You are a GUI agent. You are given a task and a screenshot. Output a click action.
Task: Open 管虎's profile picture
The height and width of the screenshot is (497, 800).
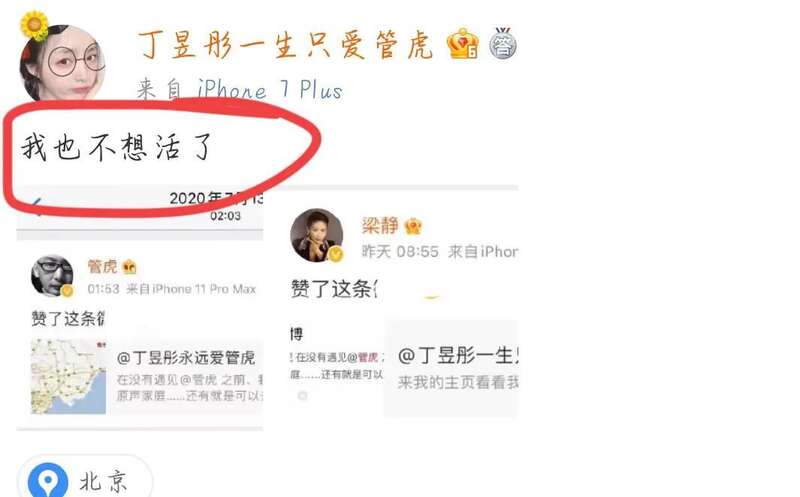point(52,276)
